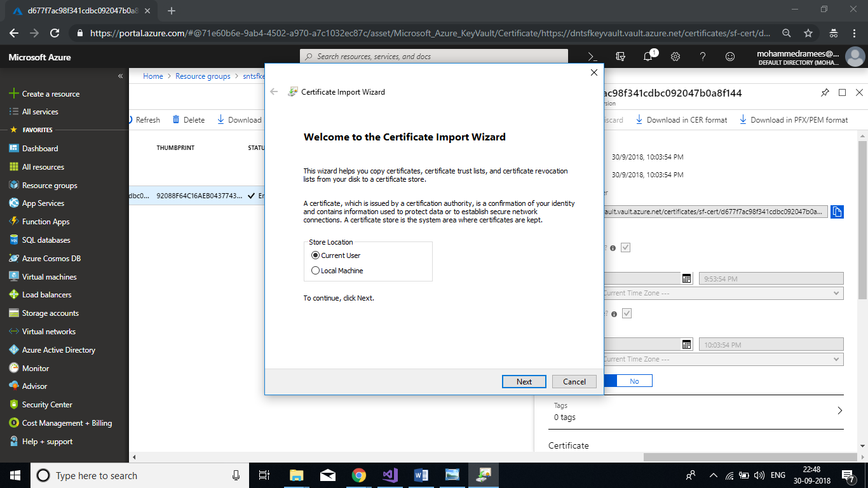Open Azure Cloud Shell icon
Image resolution: width=868 pixels, height=488 pixels.
click(x=592, y=57)
